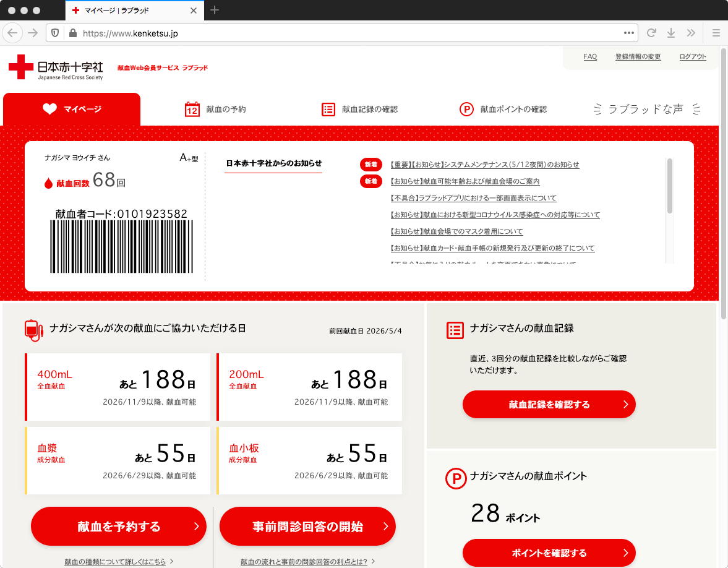This screenshot has width=728, height=568.
Task: Open a new browser tab with plus
Action: click(215, 11)
